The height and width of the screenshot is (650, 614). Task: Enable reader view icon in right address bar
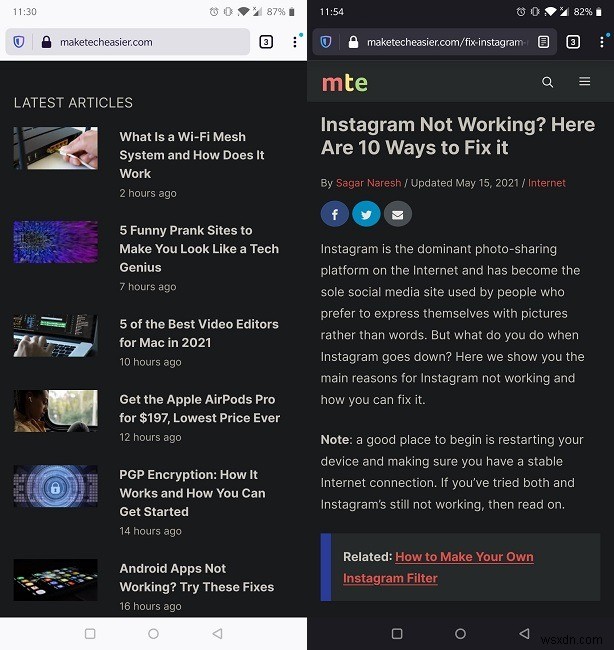coord(544,42)
